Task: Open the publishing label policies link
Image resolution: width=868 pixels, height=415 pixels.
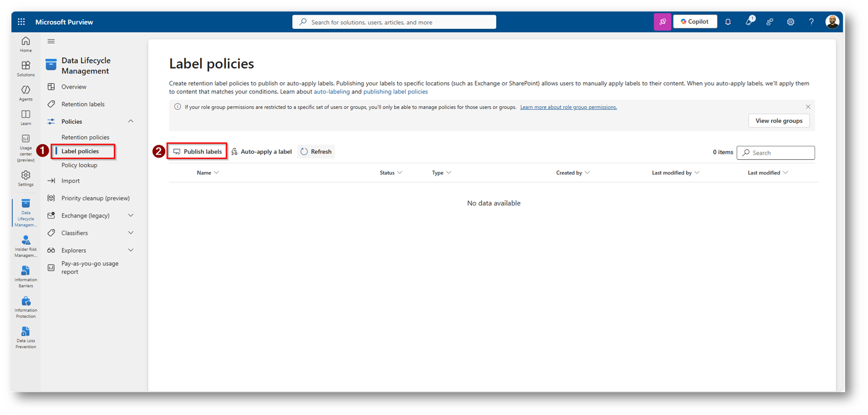Action: [395, 92]
